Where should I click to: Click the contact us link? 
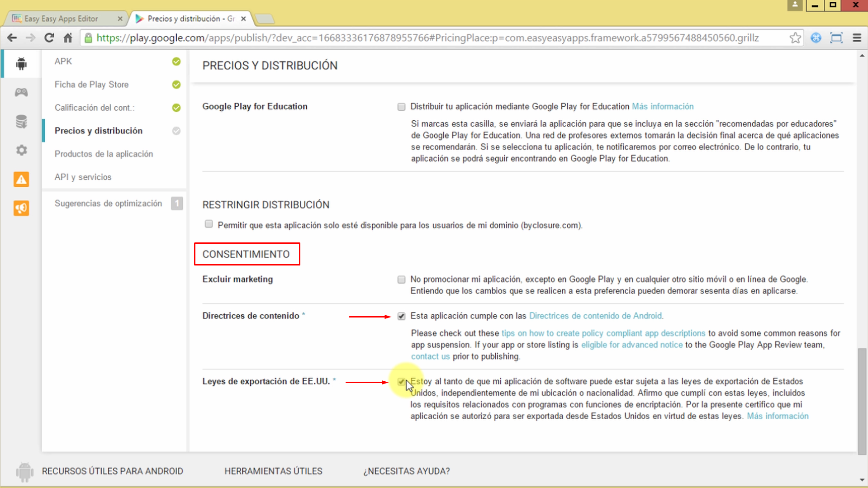click(430, 356)
